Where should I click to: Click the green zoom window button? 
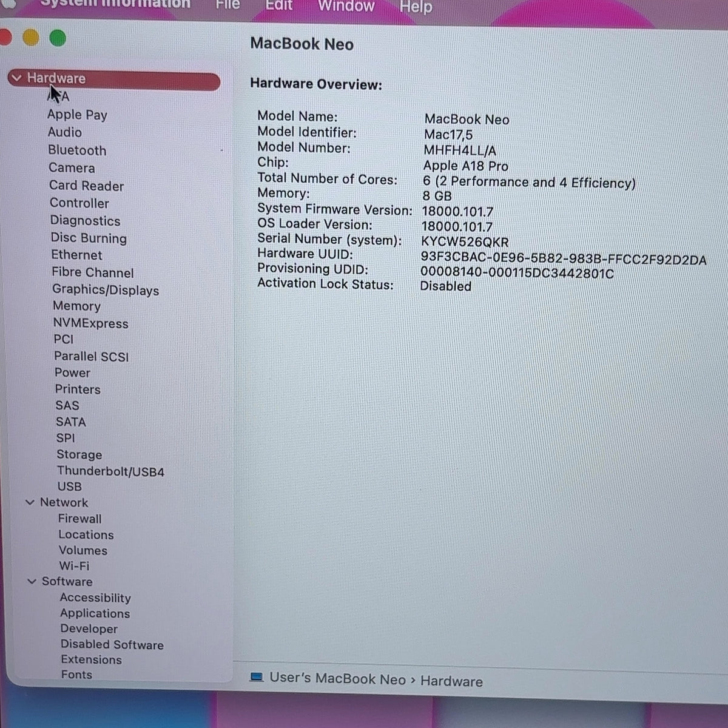tap(58, 38)
